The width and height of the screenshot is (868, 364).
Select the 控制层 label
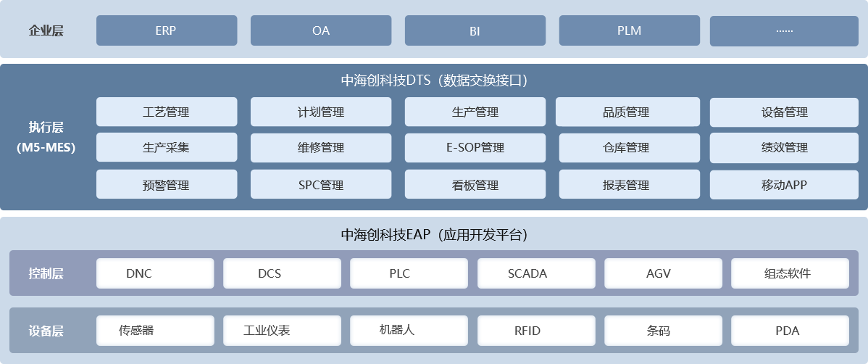[x=46, y=273]
